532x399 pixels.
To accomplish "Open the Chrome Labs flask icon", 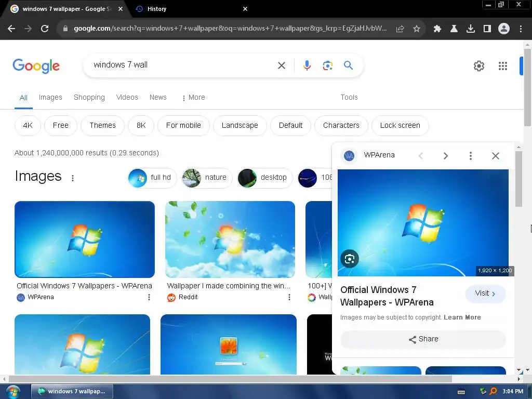I will [454, 29].
